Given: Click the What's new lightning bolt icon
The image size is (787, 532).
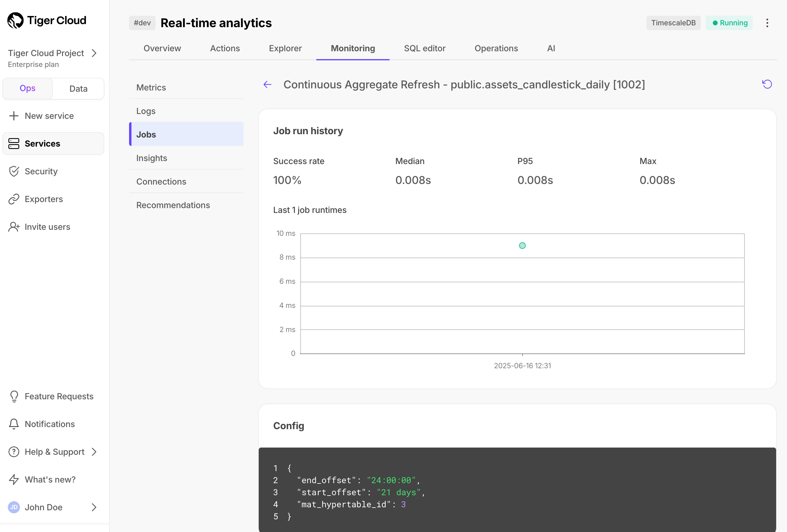Looking at the screenshot, I should [x=14, y=480].
